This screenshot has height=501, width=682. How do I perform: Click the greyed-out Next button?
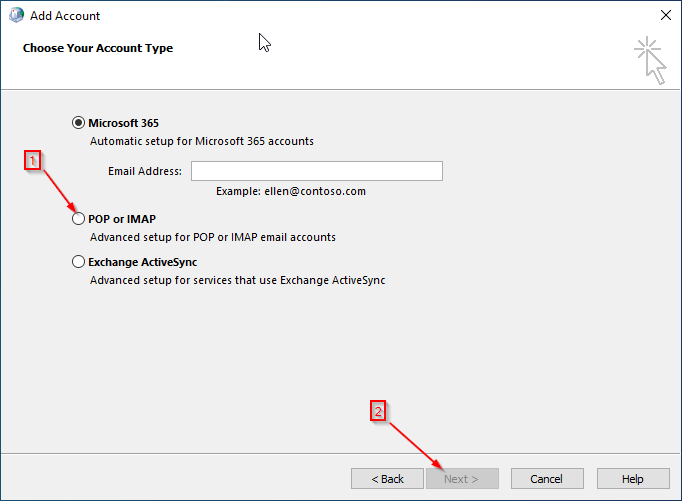pos(462,479)
